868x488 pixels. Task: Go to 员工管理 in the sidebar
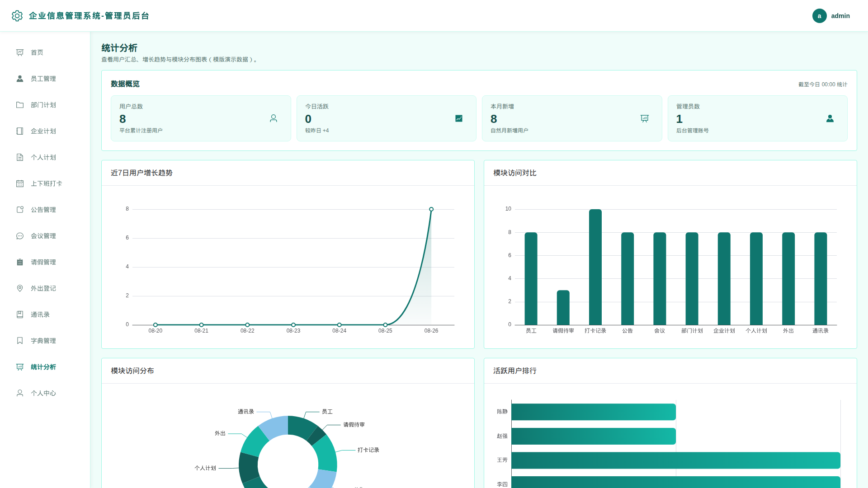pyautogui.click(x=45, y=79)
